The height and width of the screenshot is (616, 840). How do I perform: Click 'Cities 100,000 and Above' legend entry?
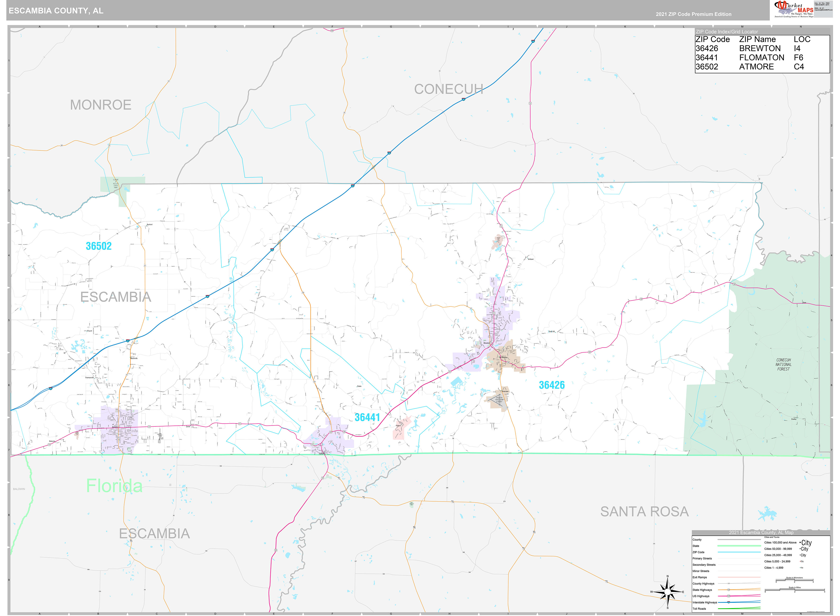click(780, 543)
